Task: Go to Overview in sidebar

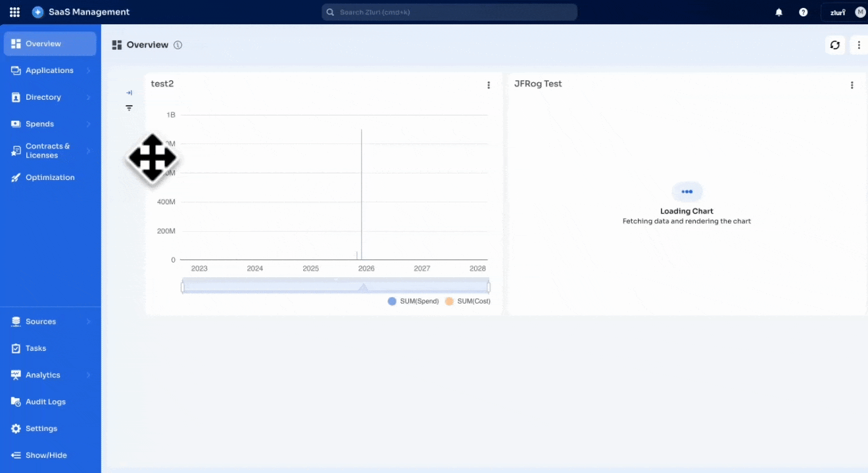Action: (x=50, y=43)
